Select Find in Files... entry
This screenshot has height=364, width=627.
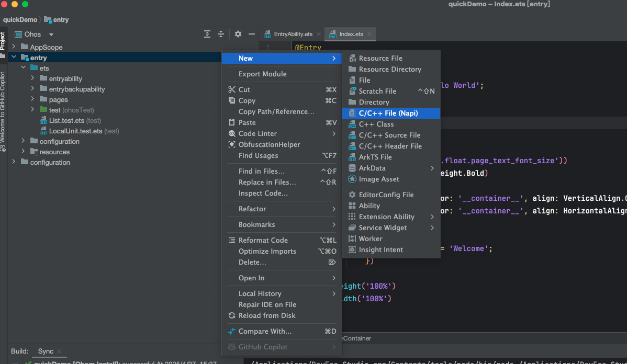[282, 171]
